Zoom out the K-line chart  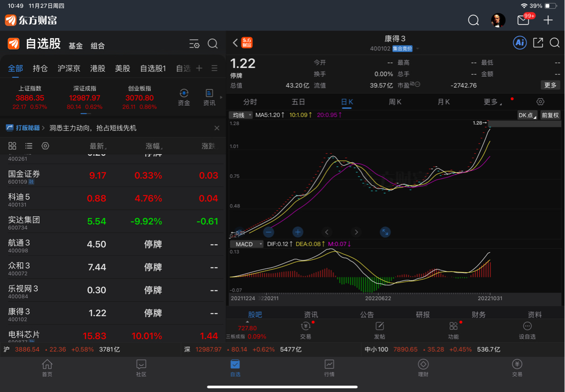[268, 232]
